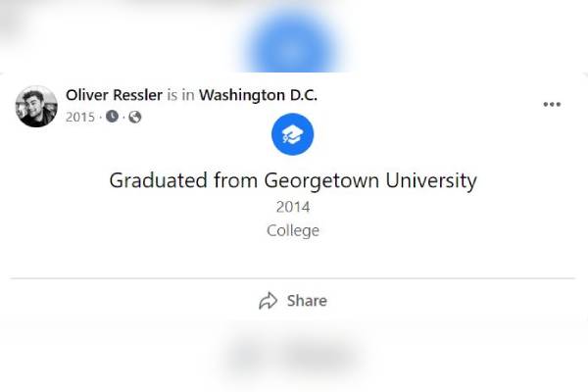Click the clock icon beside the post date
Image resolution: width=588 pixels, height=392 pixels.
(x=112, y=117)
